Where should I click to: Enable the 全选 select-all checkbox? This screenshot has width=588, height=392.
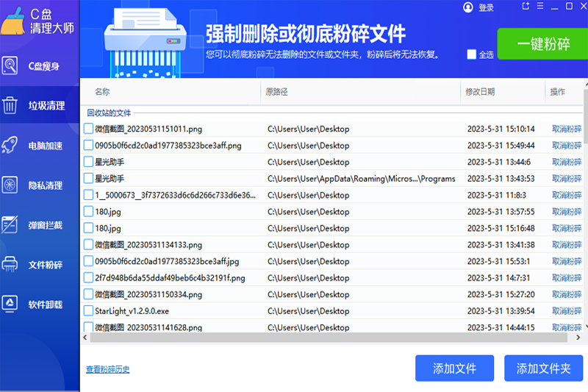[x=472, y=54]
